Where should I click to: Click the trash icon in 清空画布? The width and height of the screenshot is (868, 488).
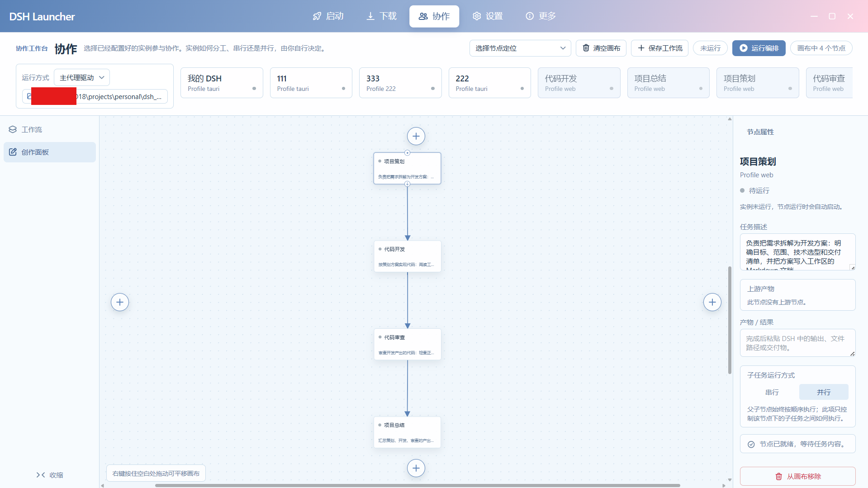click(586, 48)
